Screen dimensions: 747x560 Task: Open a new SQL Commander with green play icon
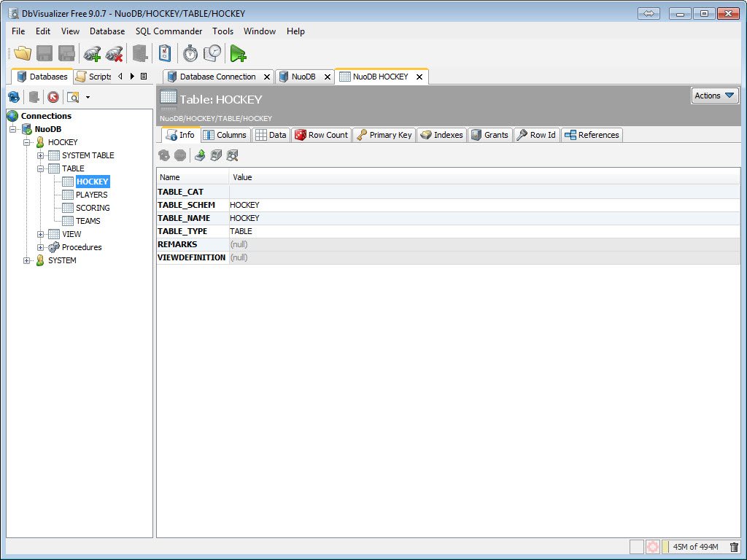pos(238,53)
